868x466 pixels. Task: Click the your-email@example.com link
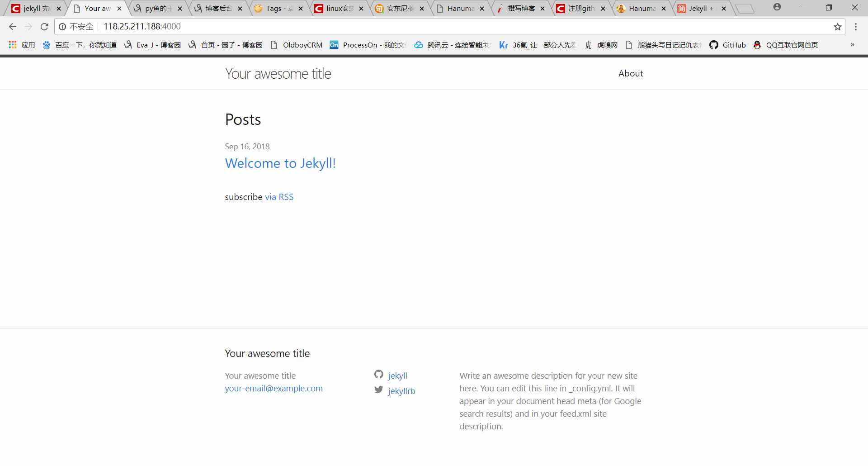pyautogui.click(x=274, y=388)
